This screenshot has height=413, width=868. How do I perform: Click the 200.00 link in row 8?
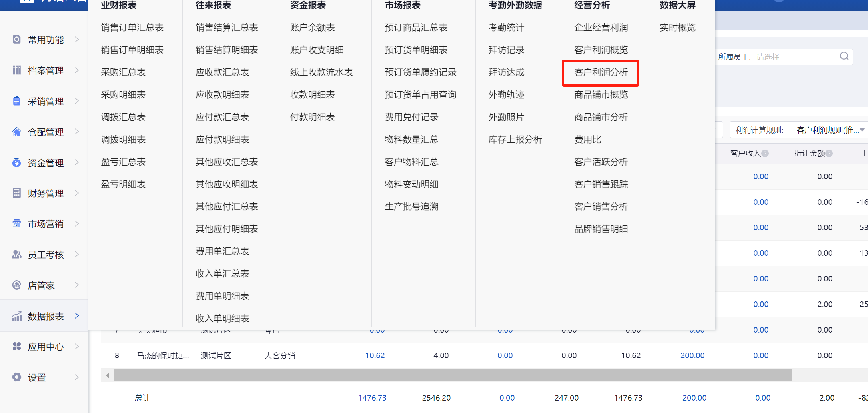tap(692, 355)
